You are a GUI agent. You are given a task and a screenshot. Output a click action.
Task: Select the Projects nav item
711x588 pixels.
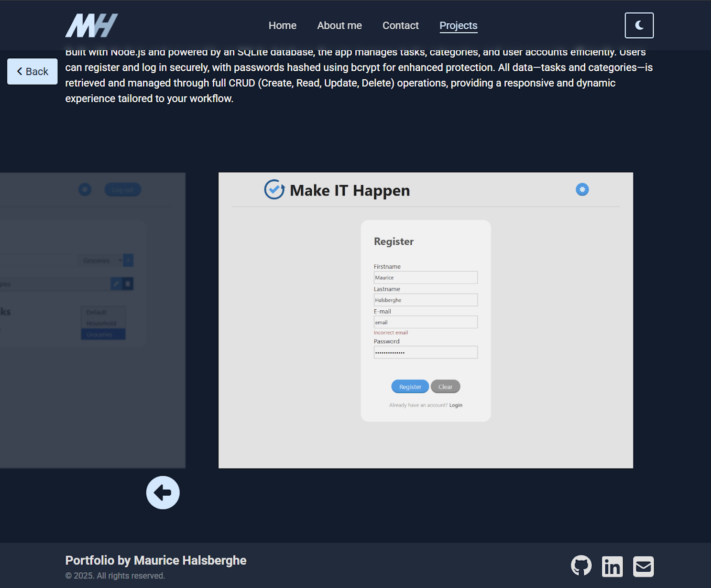tap(458, 26)
